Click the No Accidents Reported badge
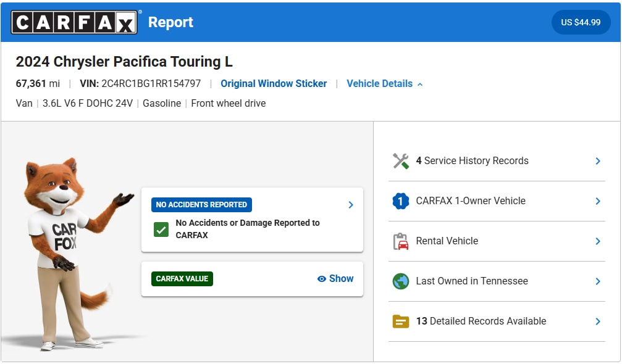Viewport: 622px width, 364px height. tap(201, 205)
